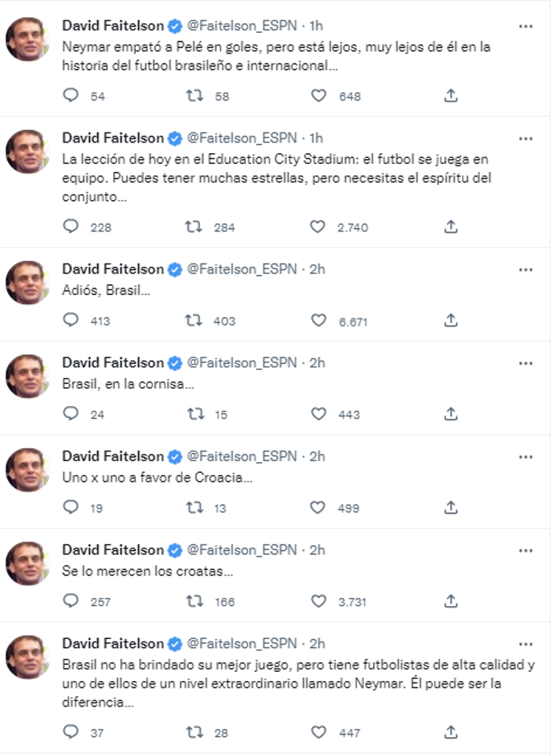Retweet 'Se lo merecen los croatas...' tweet

click(194, 601)
